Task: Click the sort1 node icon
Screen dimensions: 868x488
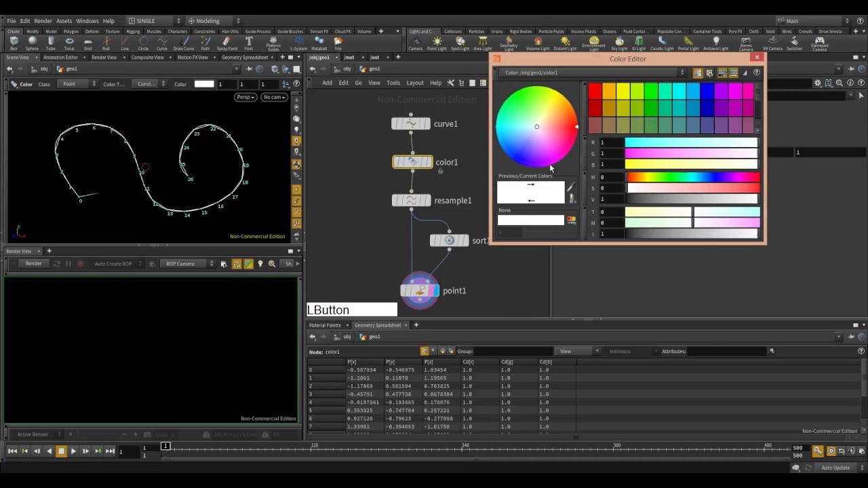Action: [x=449, y=241]
